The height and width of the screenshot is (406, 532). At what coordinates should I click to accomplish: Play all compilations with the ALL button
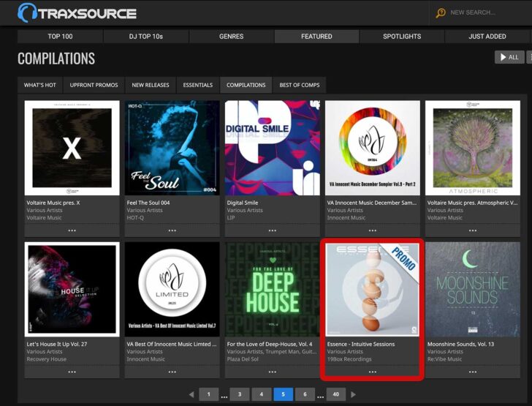pyautogui.click(x=509, y=57)
